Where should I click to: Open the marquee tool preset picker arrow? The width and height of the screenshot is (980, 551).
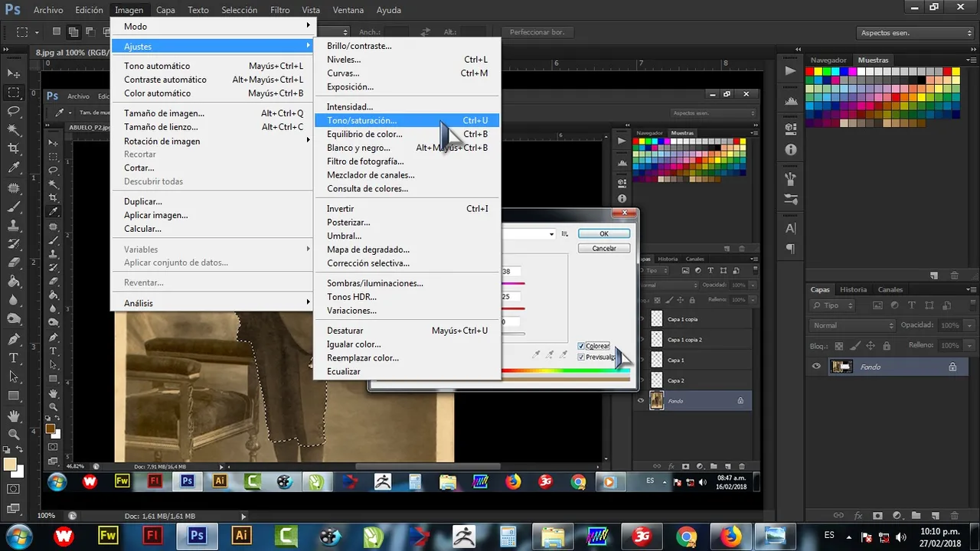[x=38, y=32]
